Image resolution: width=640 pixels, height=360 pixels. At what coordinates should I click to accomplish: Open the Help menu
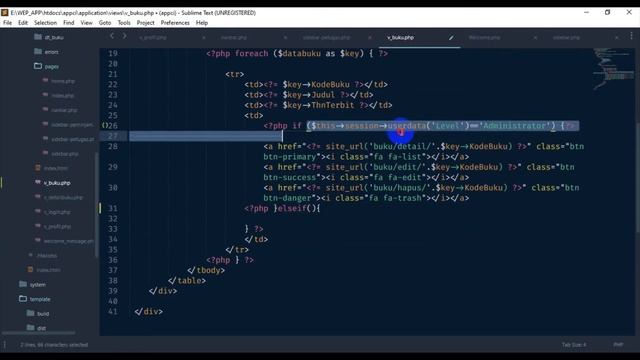click(202, 23)
